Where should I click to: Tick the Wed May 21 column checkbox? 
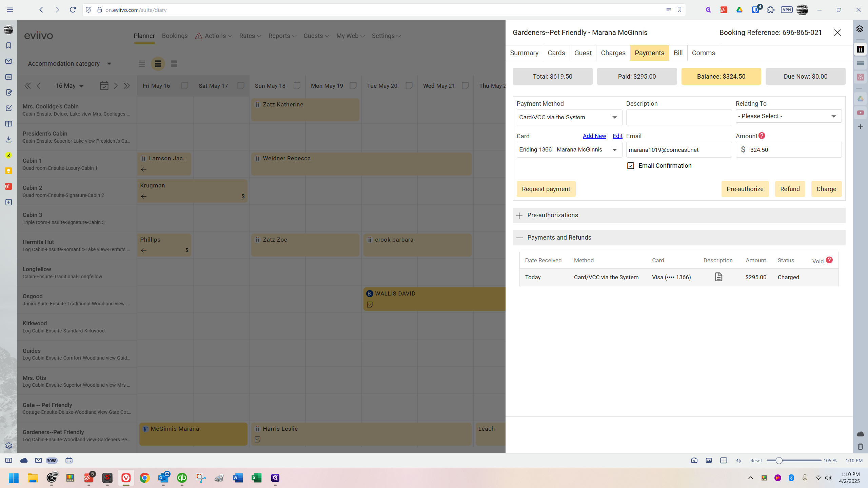tap(465, 85)
